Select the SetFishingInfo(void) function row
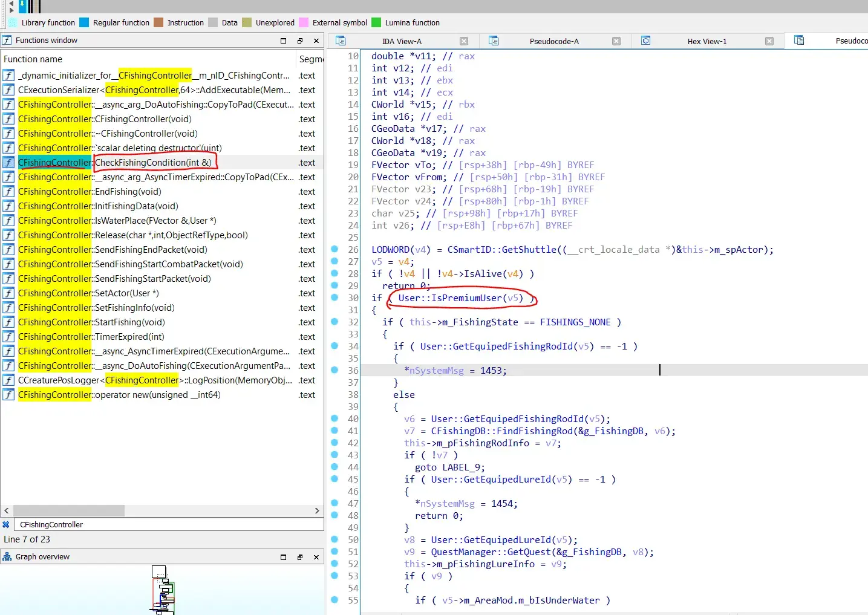Screen dimensions: 868x615 pyautogui.click(x=162, y=308)
